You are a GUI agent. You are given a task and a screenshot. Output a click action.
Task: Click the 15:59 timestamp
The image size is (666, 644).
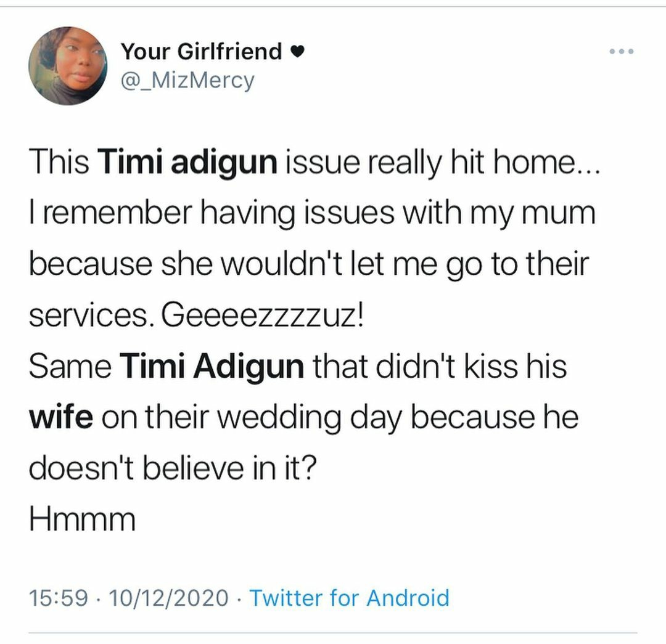(x=59, y=598)
